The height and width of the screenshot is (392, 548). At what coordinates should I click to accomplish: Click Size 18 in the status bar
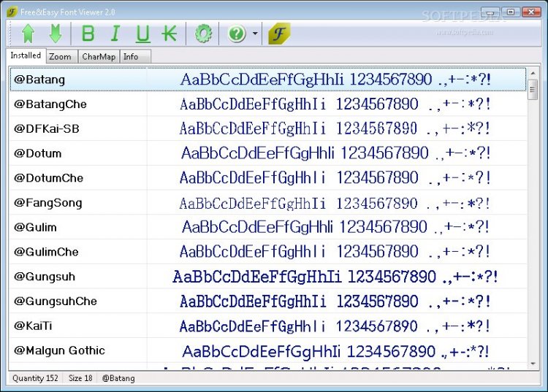(x=80, y=378)
